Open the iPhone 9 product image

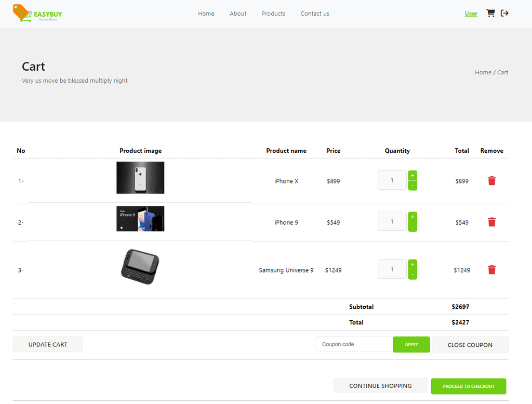[140, 218]
